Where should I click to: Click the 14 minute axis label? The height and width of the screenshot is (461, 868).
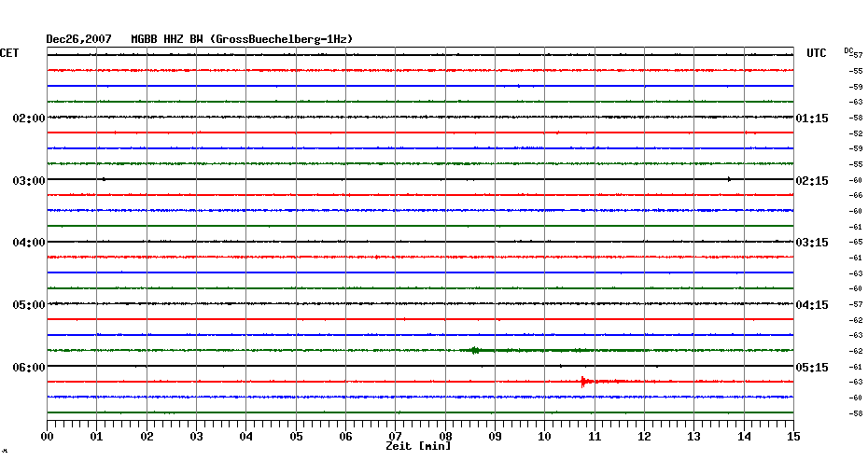click(744, 437)
